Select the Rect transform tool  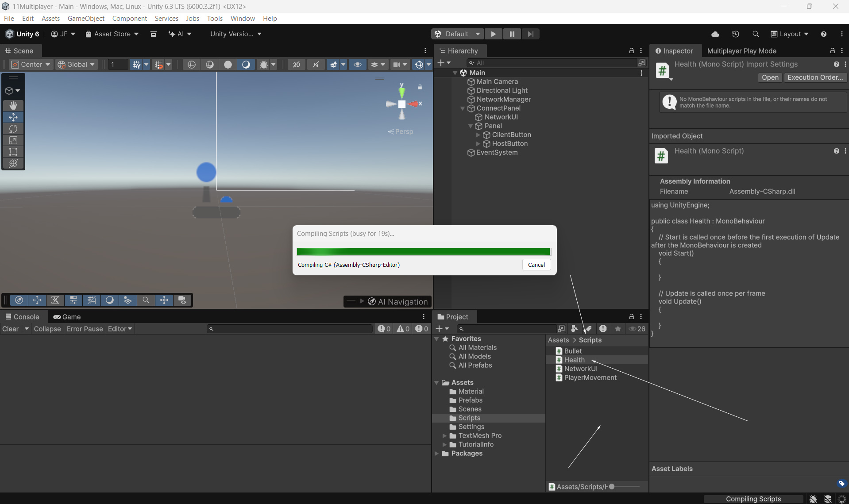tap(13, 152)
